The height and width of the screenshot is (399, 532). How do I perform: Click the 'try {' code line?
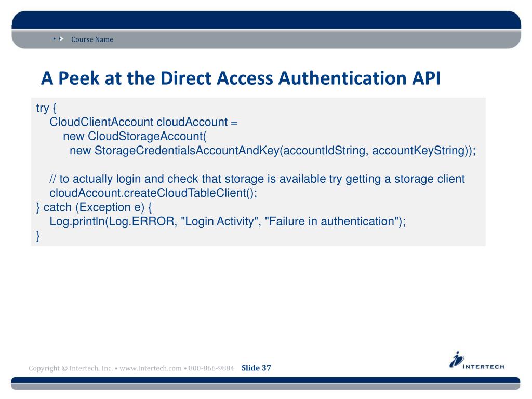pyautogui.click(x=46, y=108)
